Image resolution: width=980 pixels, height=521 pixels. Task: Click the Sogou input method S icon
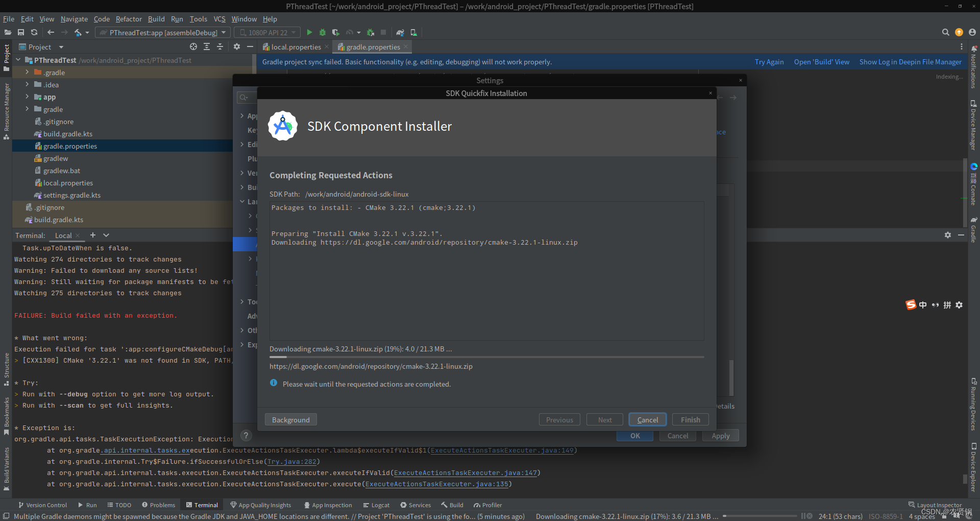(911, 305)
